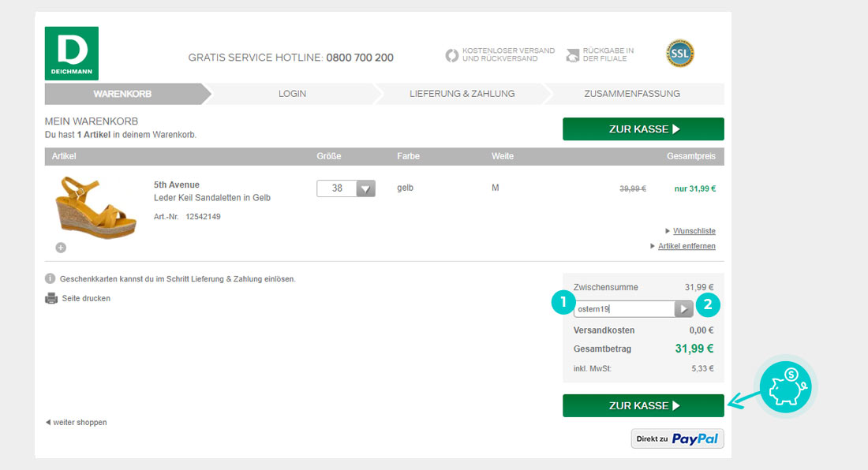Click the Zwischensumme 31,99 € value

point(699,287)
